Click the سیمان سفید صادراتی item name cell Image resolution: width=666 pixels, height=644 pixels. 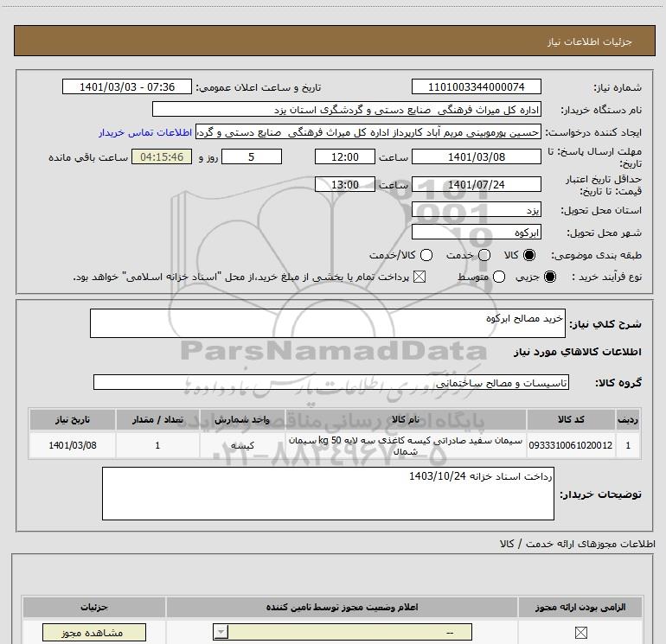(406, 445)
